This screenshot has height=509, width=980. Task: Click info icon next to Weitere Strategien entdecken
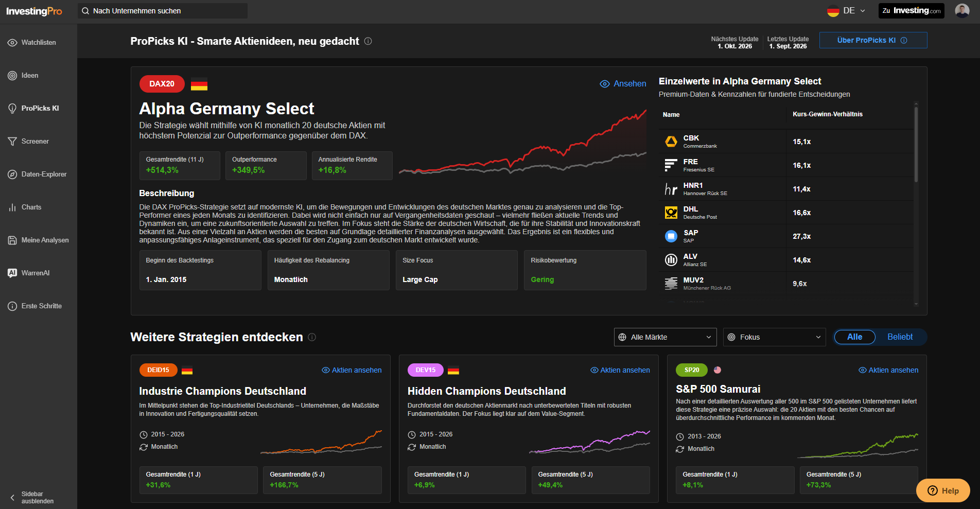point(312,337)
